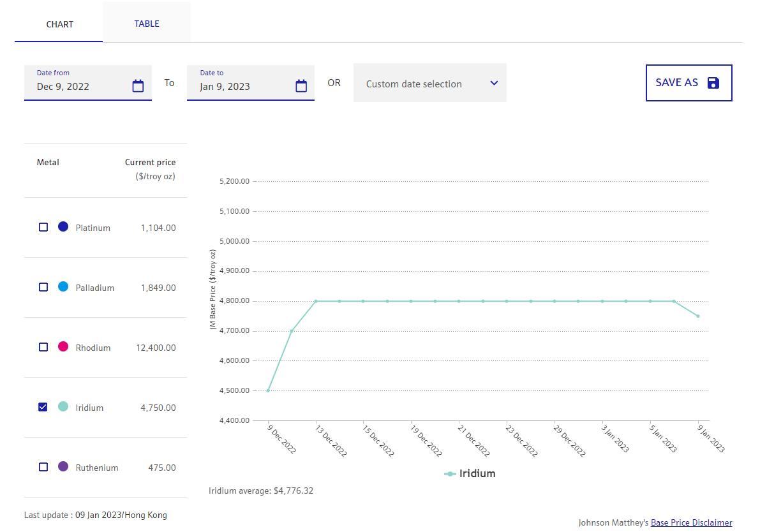The width and height of the screenshot is (767, 532).
Task: Click the Iridium legend marker below chart
Action: pyautogui.click(x=450, y=474)
